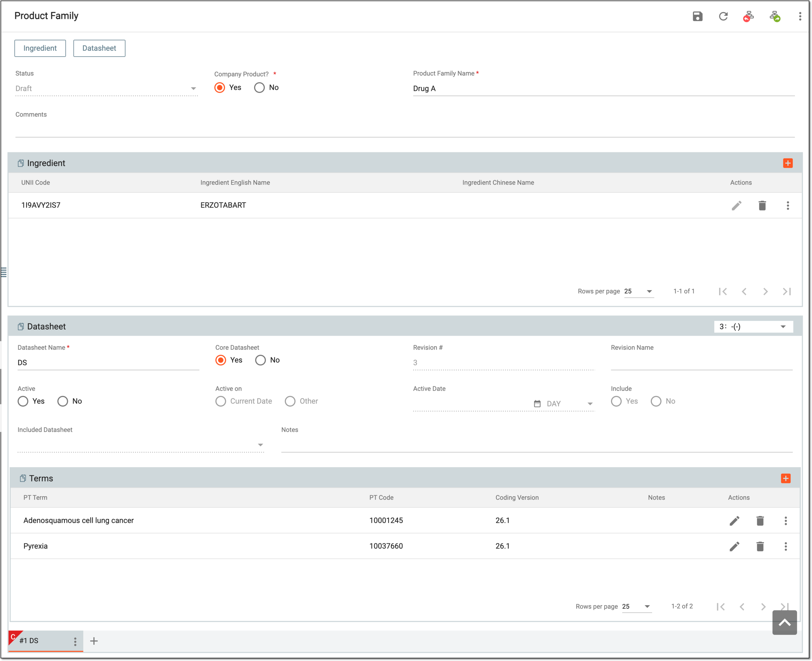Click the scroll-to-top arrow button
Viewport: 812px width, 661px height.
[784, 623]
